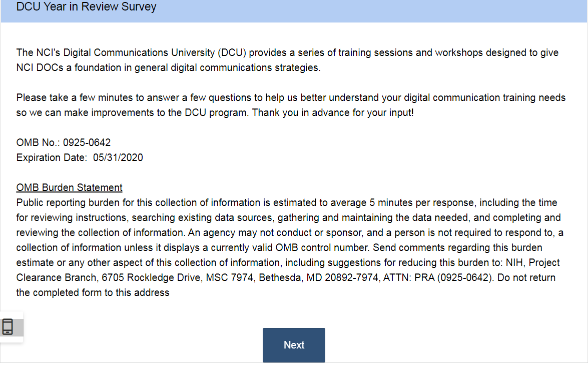This screenshot has height=365, width=588.
Task: Click "the completed form to this address" line
Action: click(x=93, y=293)
